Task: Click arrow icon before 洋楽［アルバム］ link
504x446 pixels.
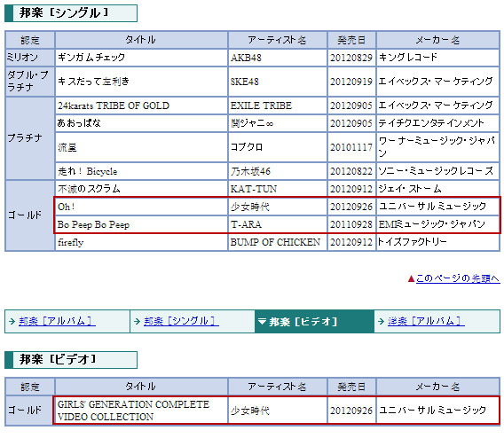Action: click(382, 321)
